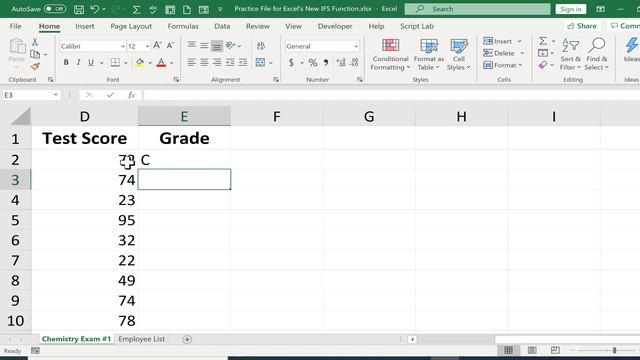Click the new sheet plus button

[x=187, y=339]
